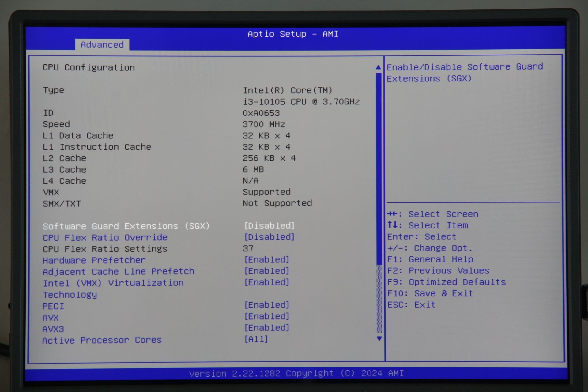Click Select Item arrows hint
Image resolution: width=588 pixels, height=392 pixels.
[x=428, y=225]
